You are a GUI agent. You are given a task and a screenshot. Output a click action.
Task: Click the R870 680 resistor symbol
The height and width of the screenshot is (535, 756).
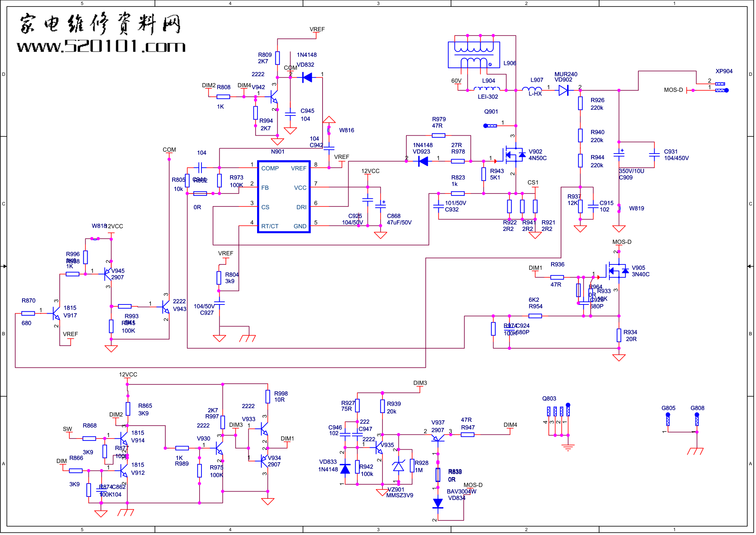28,313
